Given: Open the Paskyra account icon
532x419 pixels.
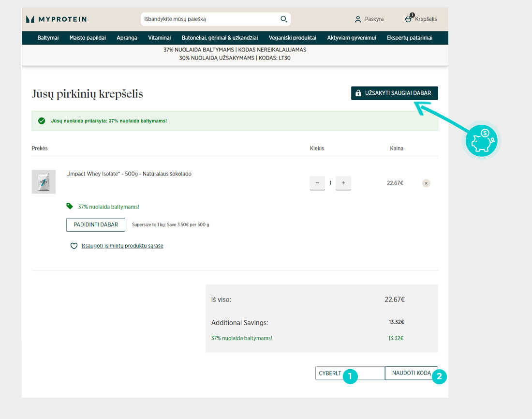Looking at the screenshot, I should (357, 19).
